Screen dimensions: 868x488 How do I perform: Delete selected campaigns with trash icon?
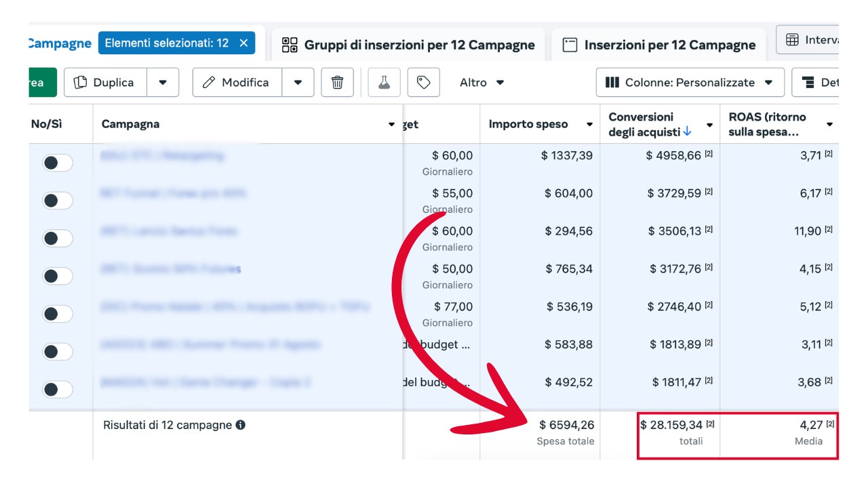(x=337, y=82)
